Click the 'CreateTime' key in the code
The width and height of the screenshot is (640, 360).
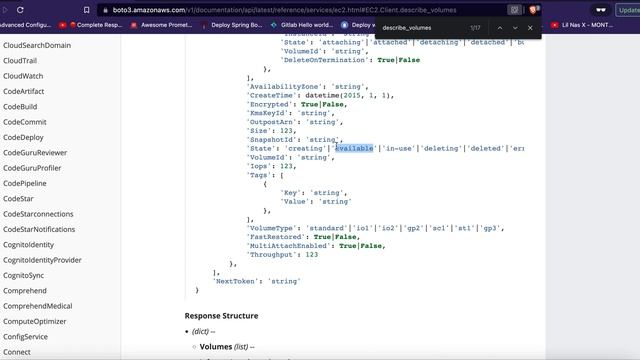tap(271, 96)
